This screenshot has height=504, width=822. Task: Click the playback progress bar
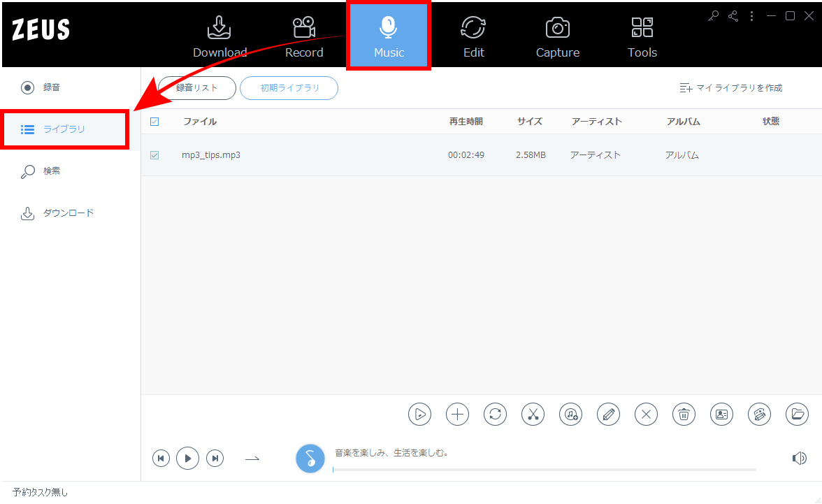click(544, 470)
